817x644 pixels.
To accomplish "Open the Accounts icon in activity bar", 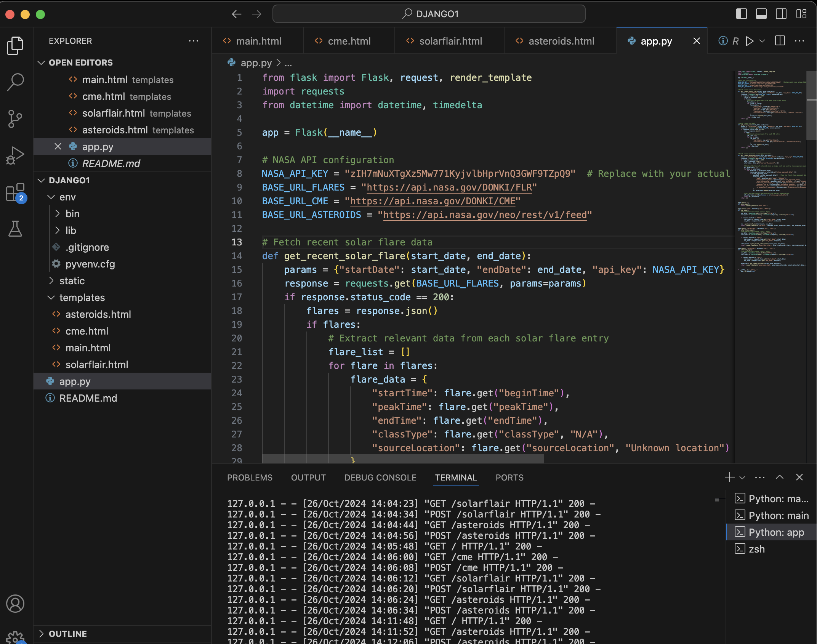I will (15, 604).
